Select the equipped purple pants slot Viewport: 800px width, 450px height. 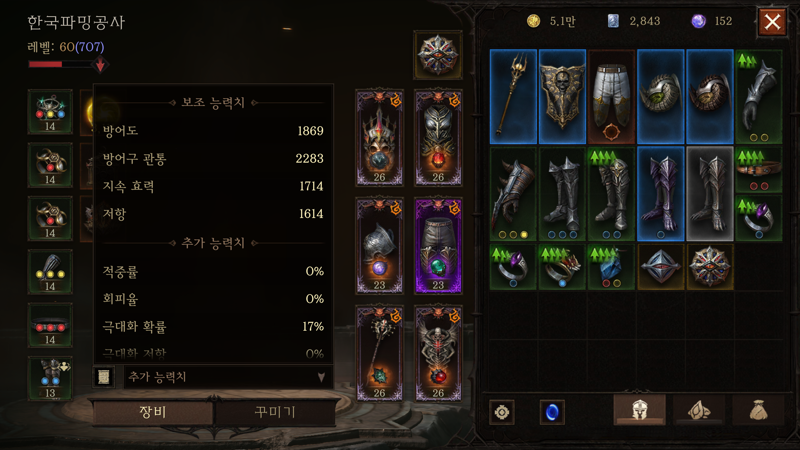point(438,245)
